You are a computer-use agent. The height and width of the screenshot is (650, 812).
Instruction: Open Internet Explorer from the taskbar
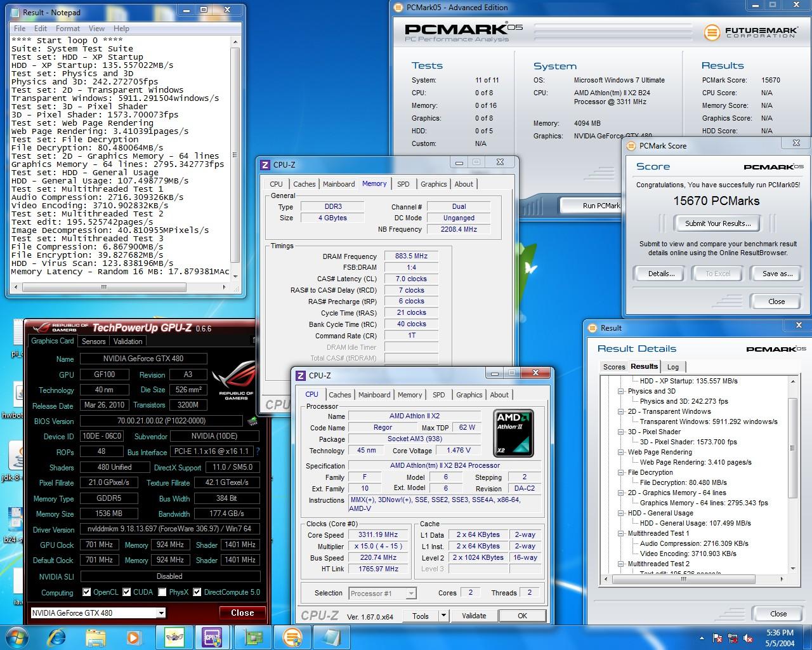(56, 637)
